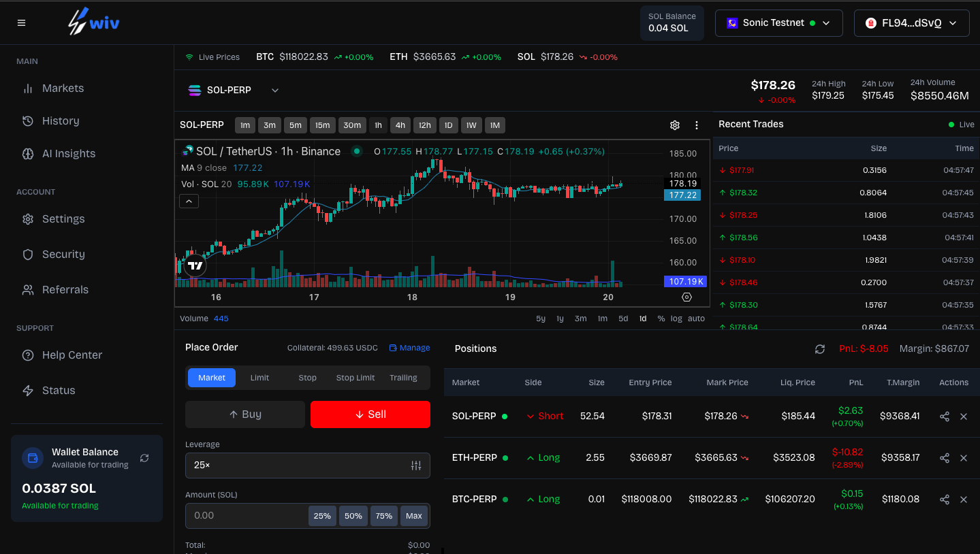This screenshot has width=980, height=554.
Task: Refresh positions with the reload icon
Action: click(820, 349)
